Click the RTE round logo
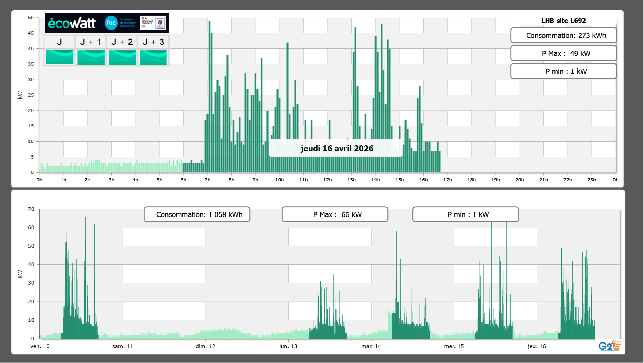 click(111, 23)
